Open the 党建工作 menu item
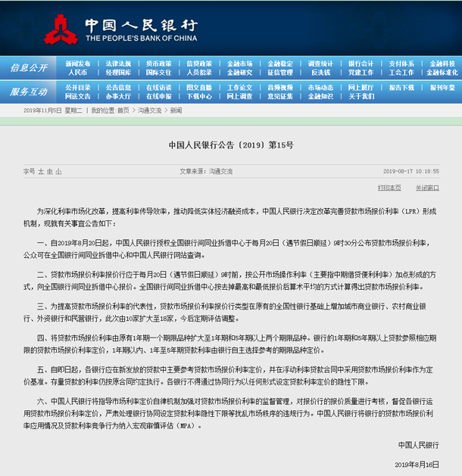The image size is (462, 476). pyautogui.click(x=361, y=73)
